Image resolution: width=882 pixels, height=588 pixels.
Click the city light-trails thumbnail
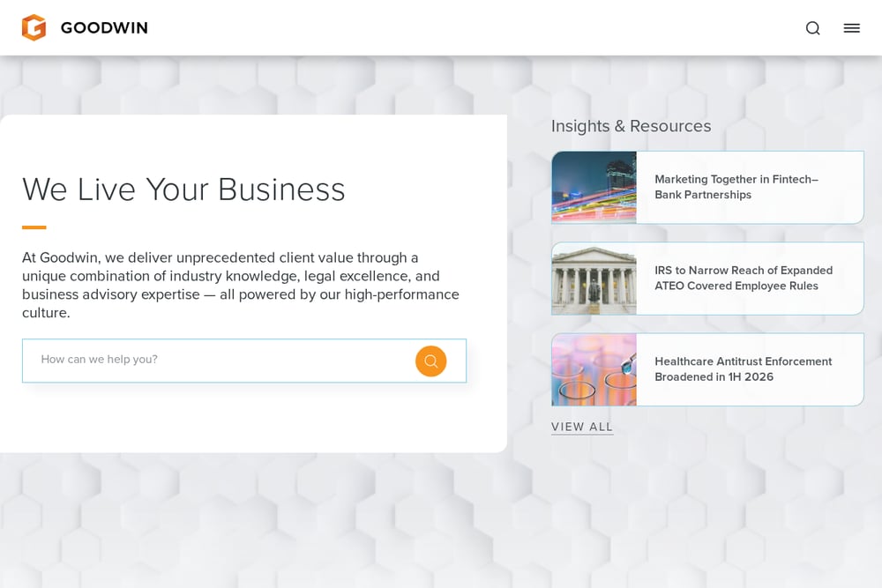(x=594, y=187)
